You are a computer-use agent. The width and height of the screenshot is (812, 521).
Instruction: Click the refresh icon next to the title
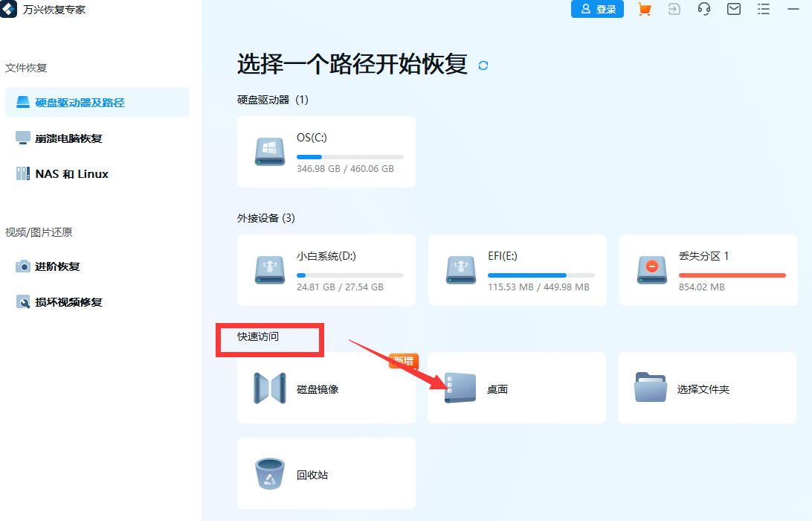483,65
